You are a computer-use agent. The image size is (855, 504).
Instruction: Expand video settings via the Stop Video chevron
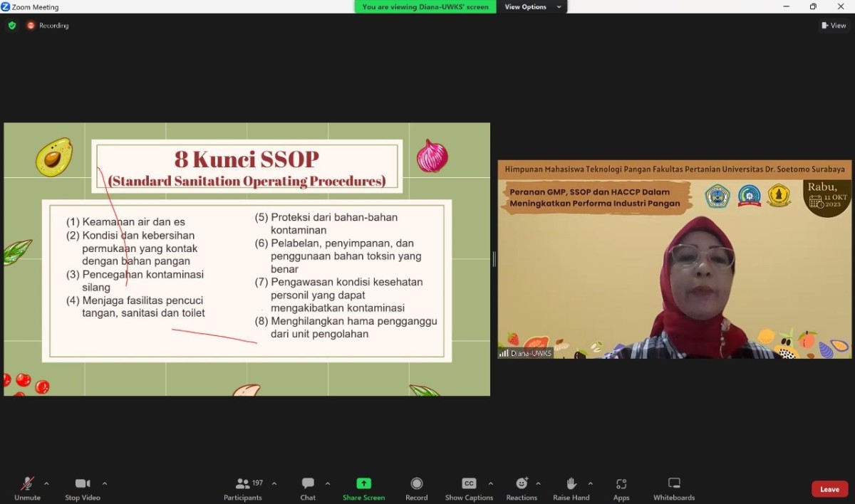[x=105, y=483]
